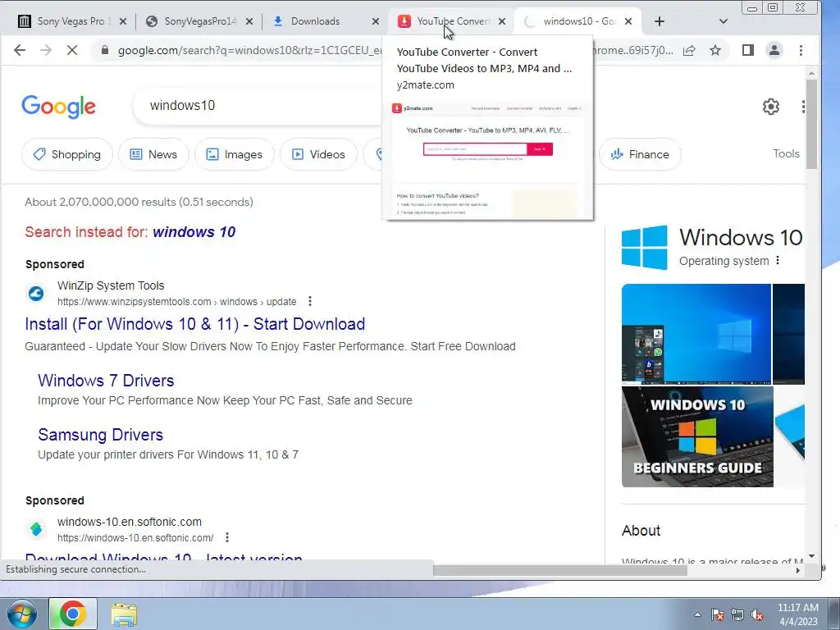Screen dimensions: 840x630
Task: Click the 'windows 10' search instead link
Action: point(194,232)
